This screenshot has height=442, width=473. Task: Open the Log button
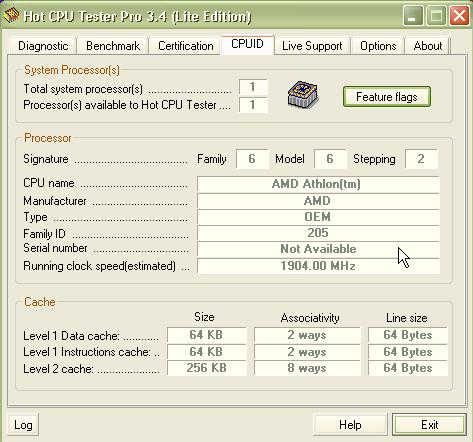coord(23,425)
